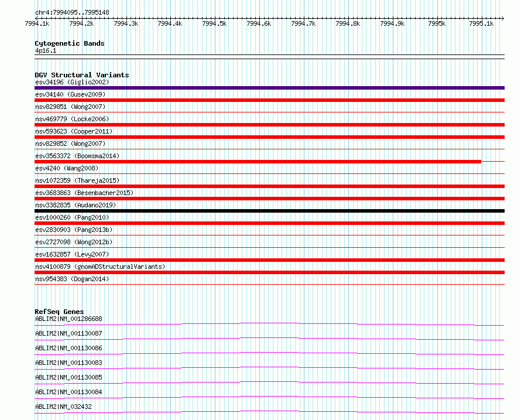Viewport: 521px width, 420px height.
Task: Click nsv4100879 (gnomADStructuralVariants) label
Action: (100, 267)
